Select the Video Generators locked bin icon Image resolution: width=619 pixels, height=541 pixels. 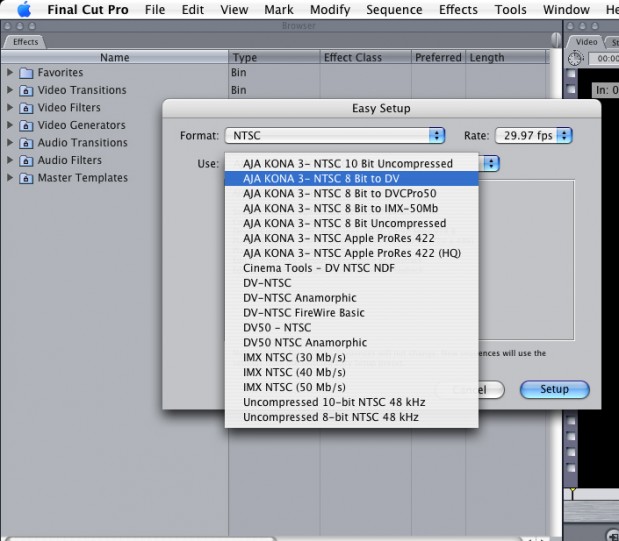(26, 126)
